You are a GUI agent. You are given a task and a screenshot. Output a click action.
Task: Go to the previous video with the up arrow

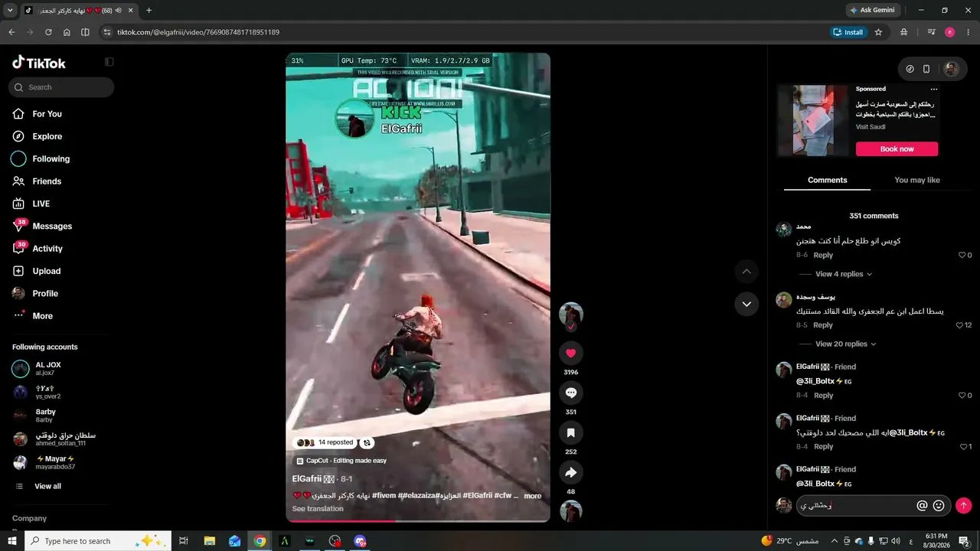coord(746,272)
